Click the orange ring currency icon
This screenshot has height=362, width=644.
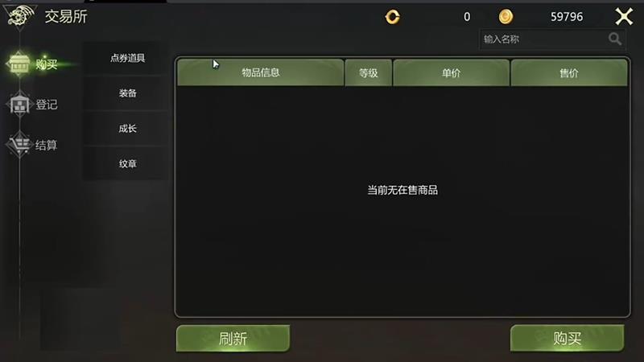[392, 17]
